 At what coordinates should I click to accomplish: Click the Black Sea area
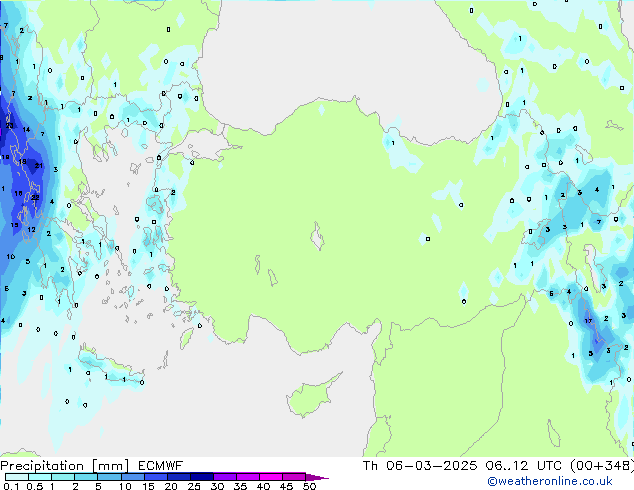[x=344, y=61]
